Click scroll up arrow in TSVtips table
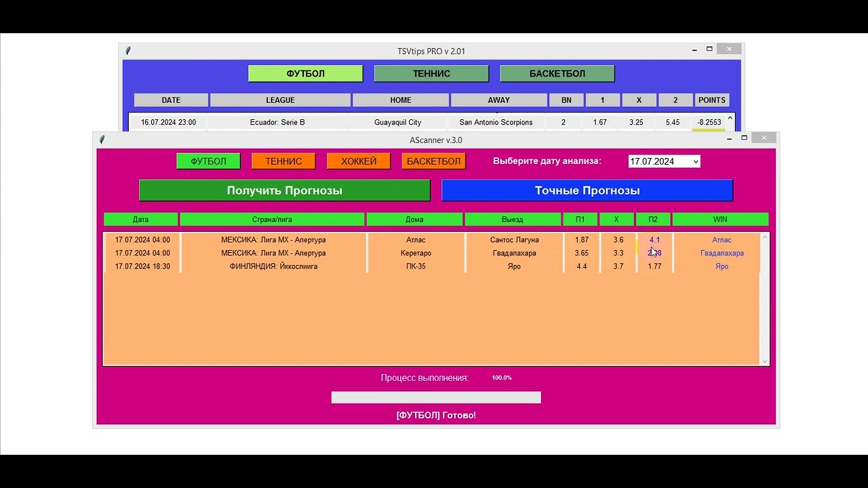Screen dimensions: 868x488 click(730, 118)
